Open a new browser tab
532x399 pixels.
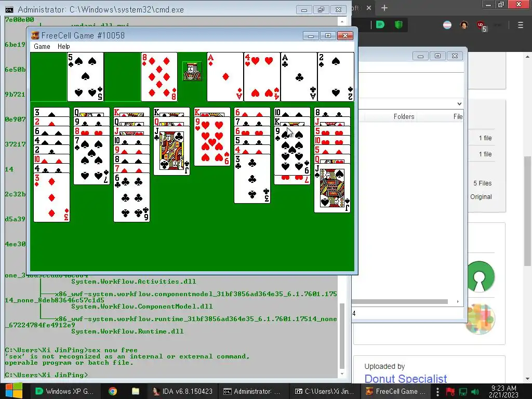(384, 8)
